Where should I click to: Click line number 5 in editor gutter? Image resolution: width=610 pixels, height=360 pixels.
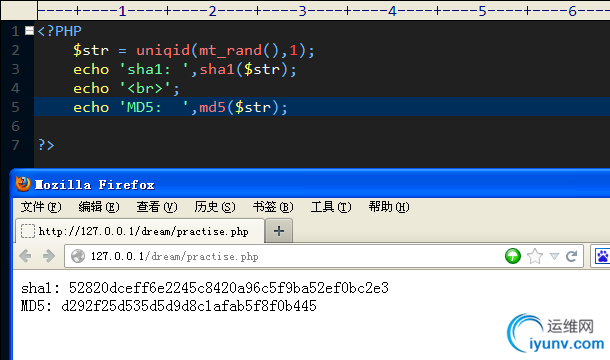click(x=15, y=107)
